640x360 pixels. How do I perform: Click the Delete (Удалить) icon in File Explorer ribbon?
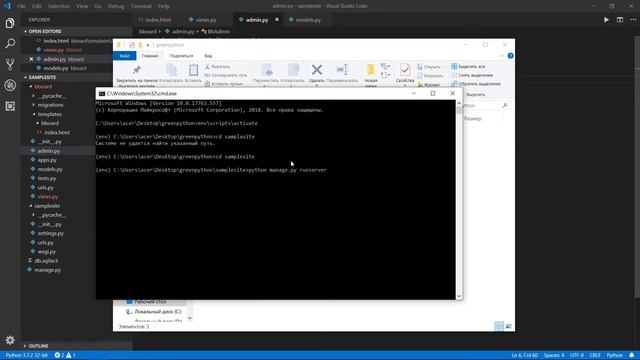coord(317,70)
